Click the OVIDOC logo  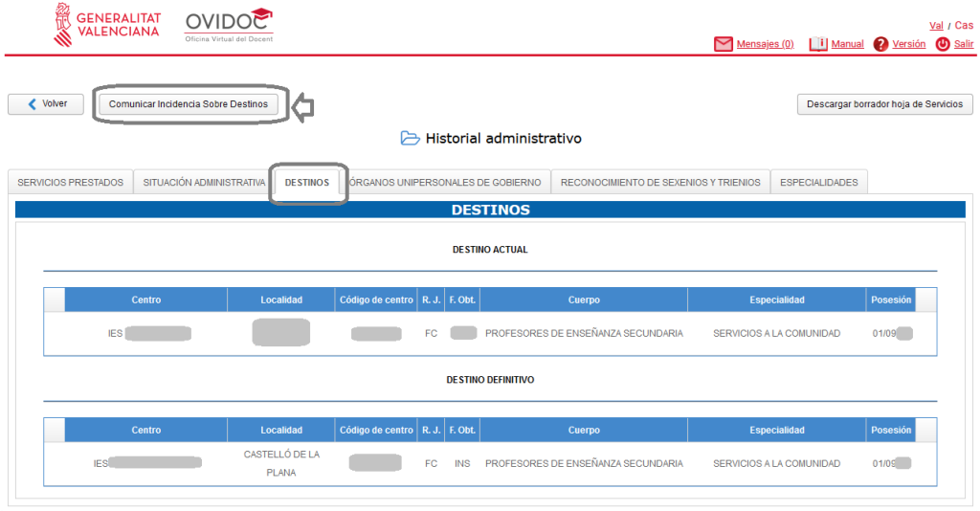(228, 25)
